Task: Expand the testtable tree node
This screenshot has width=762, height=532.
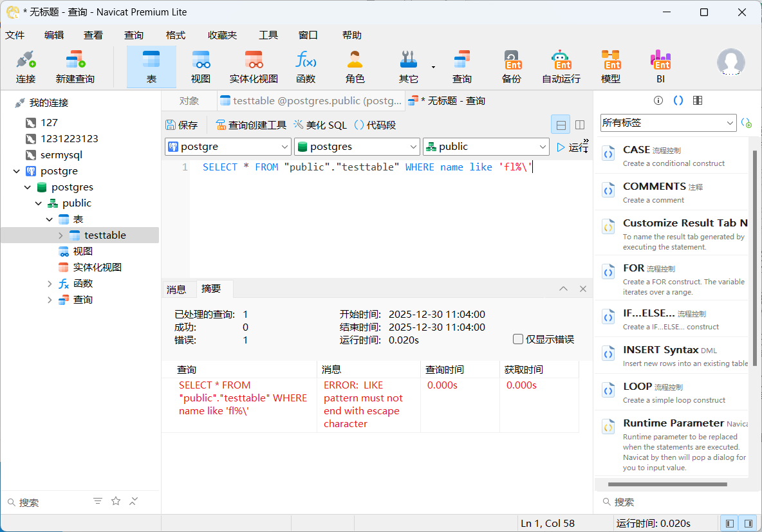Action: (60, 235)
